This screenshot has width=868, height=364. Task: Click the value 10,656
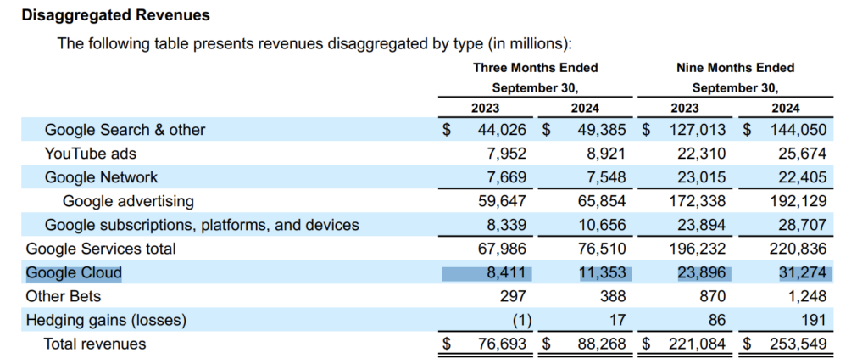pos(602,225)
